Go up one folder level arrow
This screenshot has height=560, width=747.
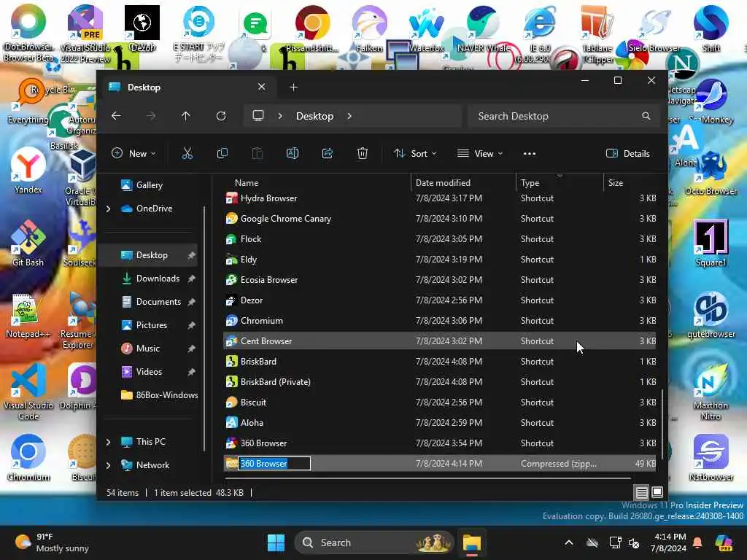click(186, 116)
